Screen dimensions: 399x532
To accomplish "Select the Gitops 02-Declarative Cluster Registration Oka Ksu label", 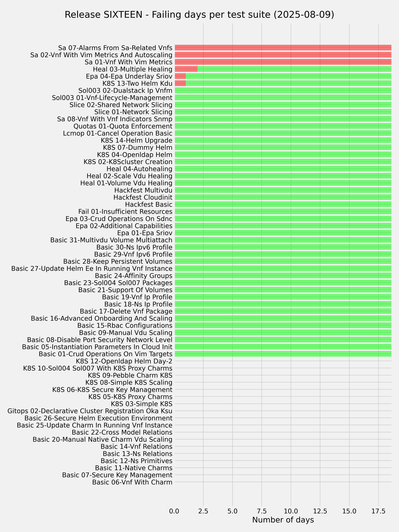I will [x=90, y=411].
